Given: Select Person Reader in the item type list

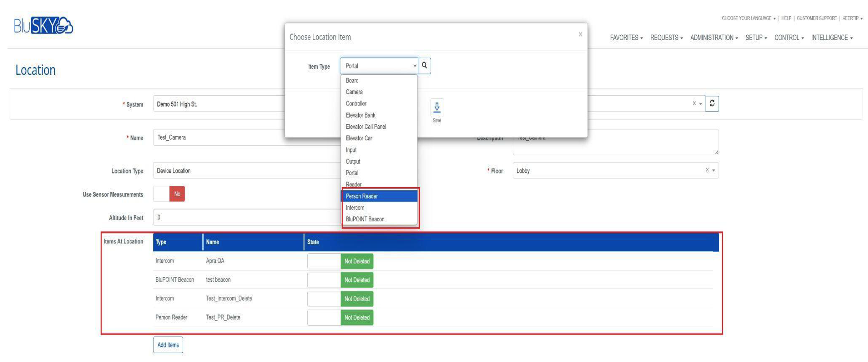Looking at the screenshot, I should [x=379, y=196].
